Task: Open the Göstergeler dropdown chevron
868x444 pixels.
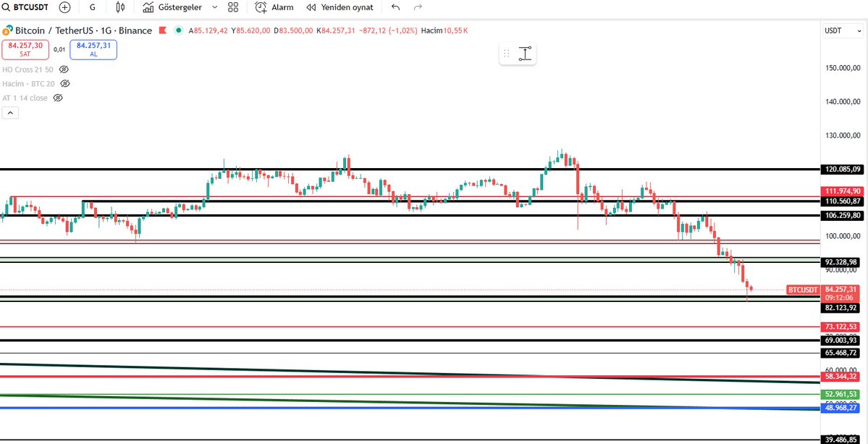Action: tap(214, 7)
